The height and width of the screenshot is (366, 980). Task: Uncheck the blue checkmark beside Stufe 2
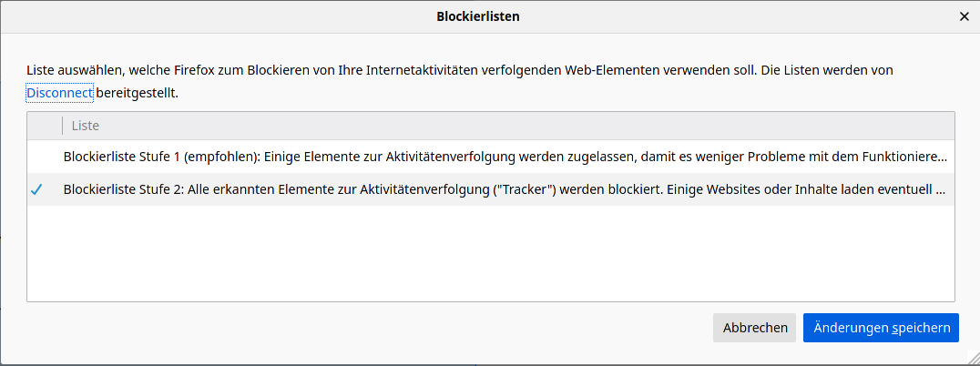(x=36, y=190)
